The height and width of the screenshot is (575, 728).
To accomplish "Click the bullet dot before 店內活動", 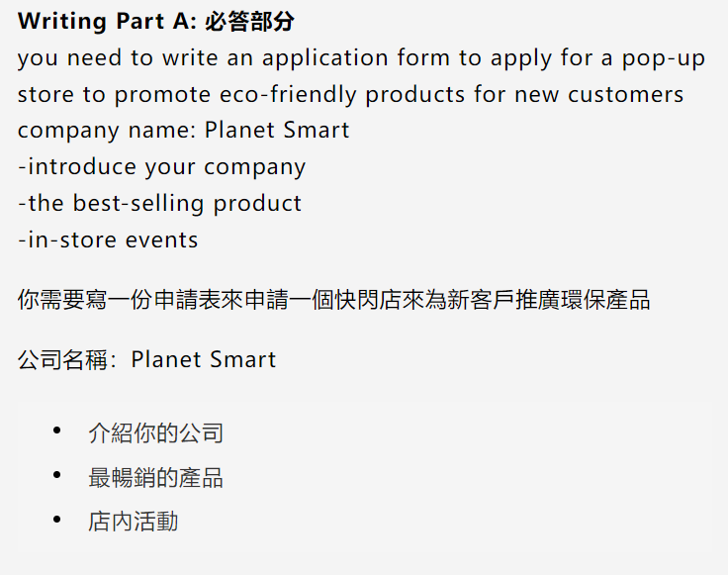I will (57, 519).
